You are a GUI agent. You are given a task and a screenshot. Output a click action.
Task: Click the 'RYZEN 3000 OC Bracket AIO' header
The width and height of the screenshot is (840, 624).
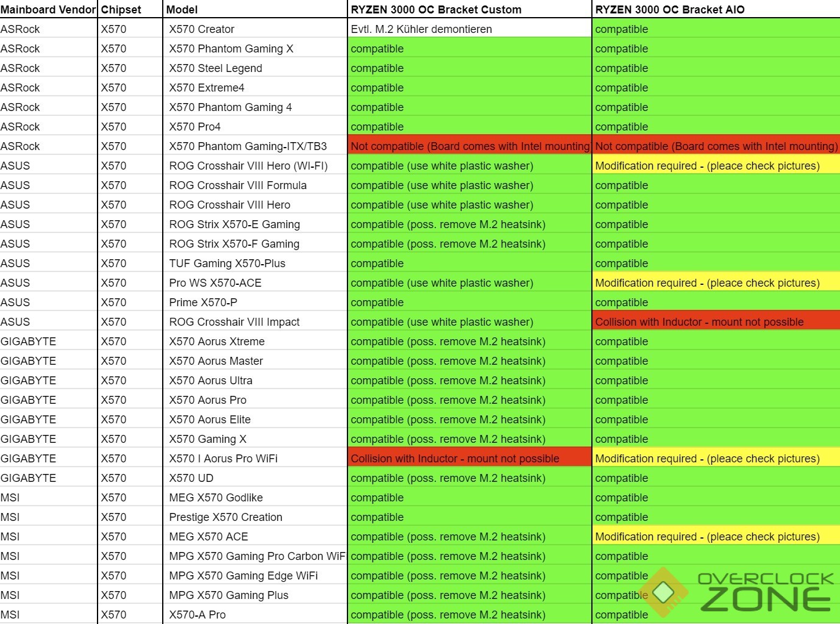[x=716, y=9]
